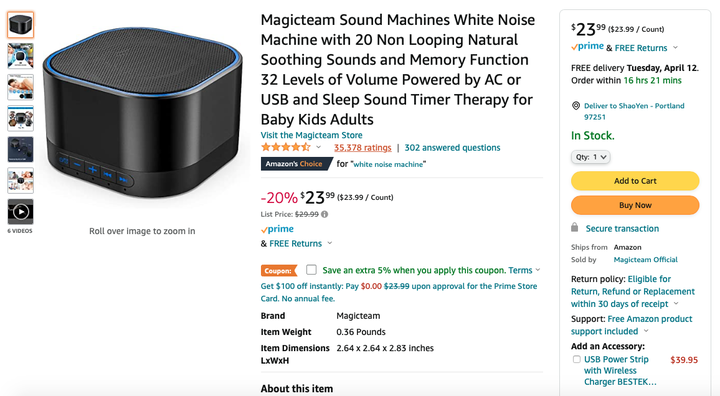
Task: Click the Amazon's Choice badge
Action: click(296, 164)
